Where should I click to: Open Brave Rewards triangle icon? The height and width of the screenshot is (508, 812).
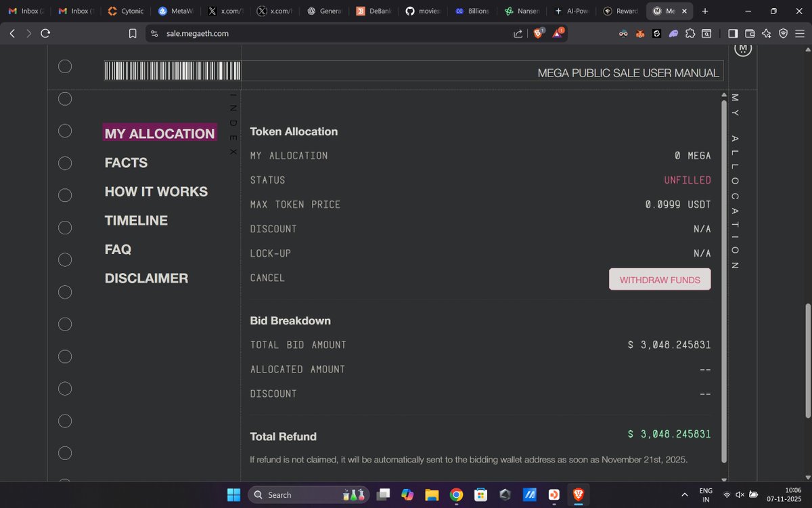coord(559,33)
